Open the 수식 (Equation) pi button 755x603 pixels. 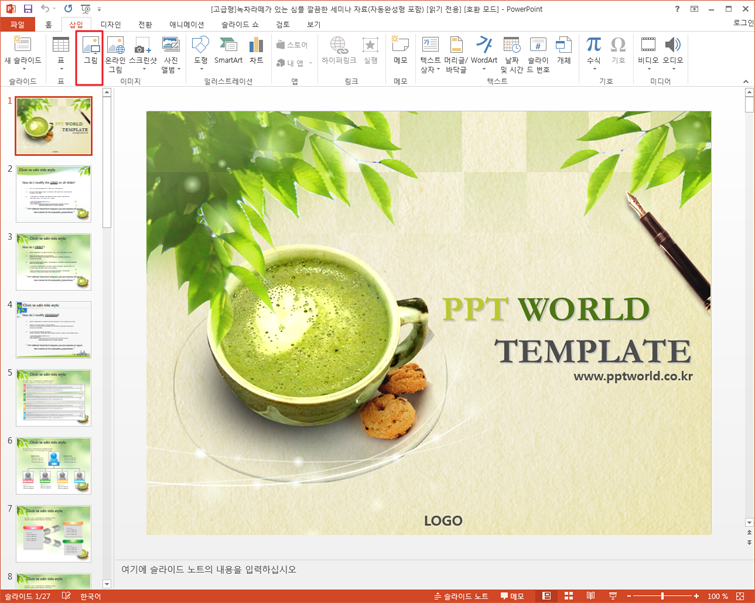(593, 44)
